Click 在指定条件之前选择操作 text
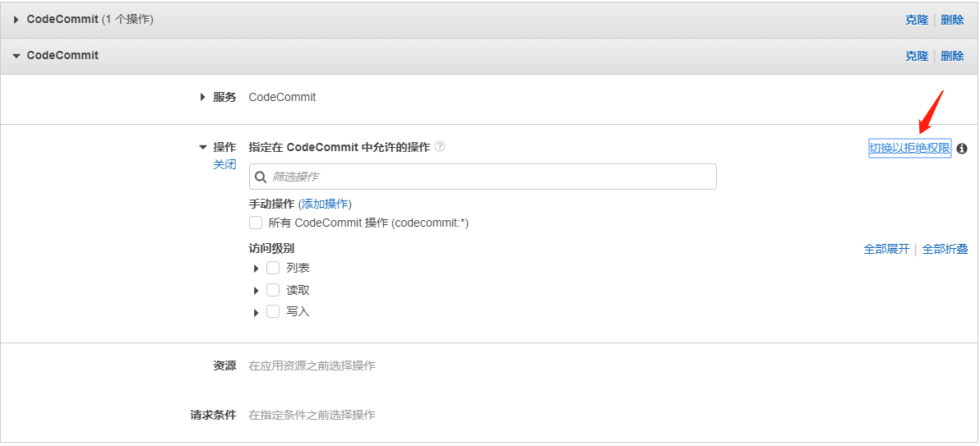Screen dimensions: 980x446 tap(312, 415)
